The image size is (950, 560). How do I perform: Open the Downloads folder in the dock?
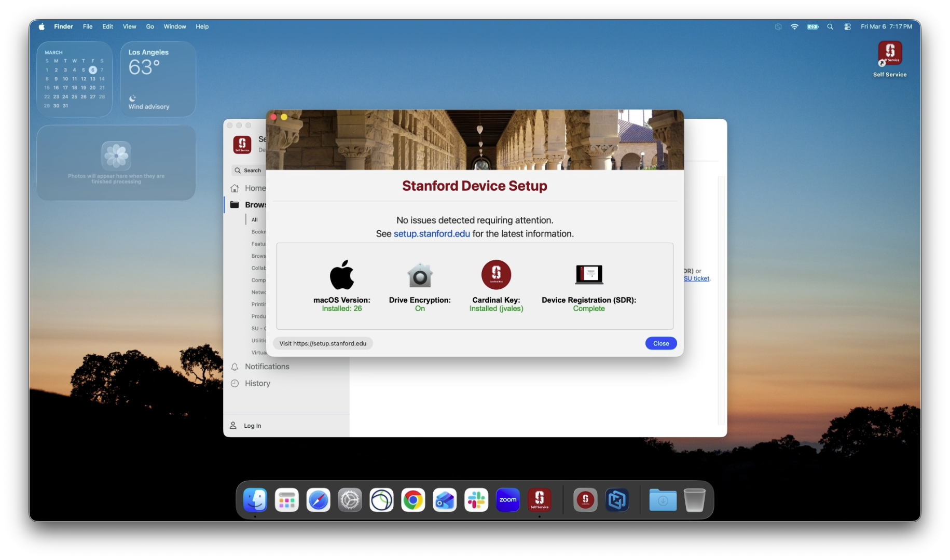pyautogui.click(x=663, y=500)
